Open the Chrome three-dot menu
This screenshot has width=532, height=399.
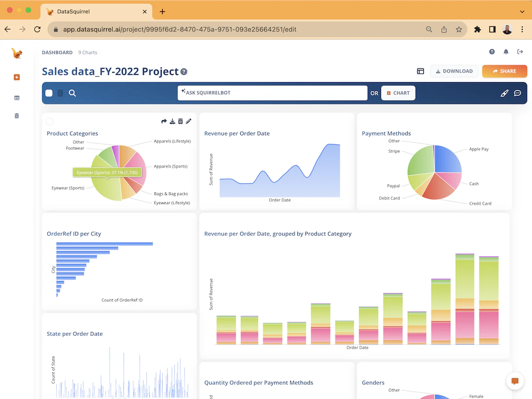tap(522, 29)
